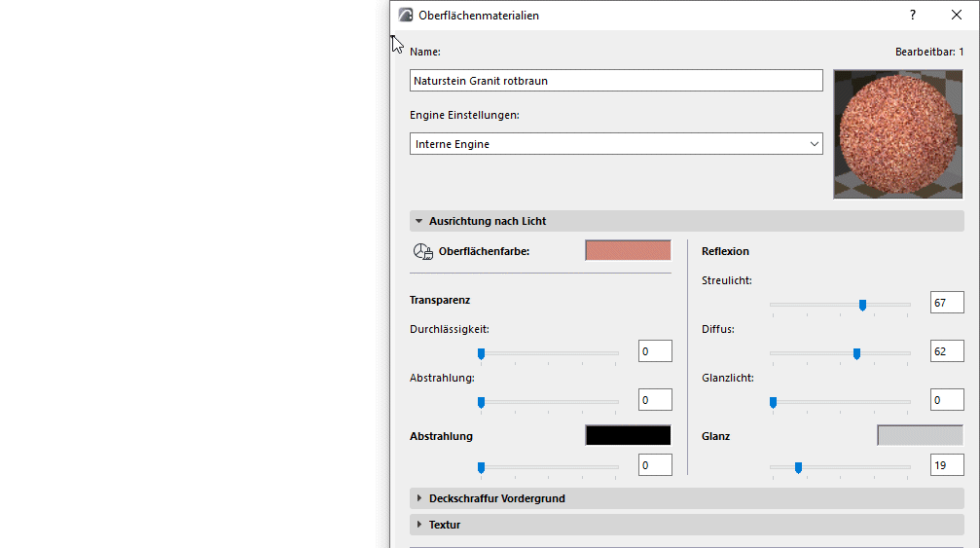Expand the Deckschraffur Vordergrund section
980x548 pixels.
(x=687, y=498)
